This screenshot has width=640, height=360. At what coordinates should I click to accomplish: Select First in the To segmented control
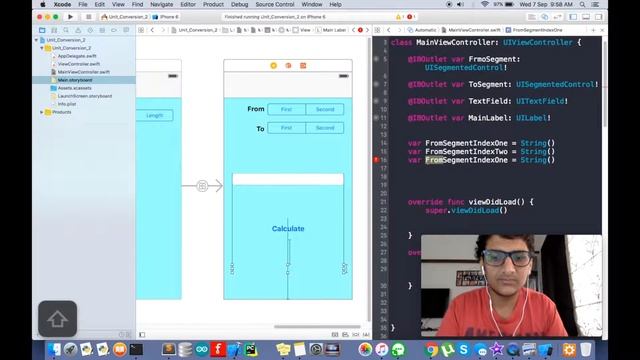tap(287, 128)
